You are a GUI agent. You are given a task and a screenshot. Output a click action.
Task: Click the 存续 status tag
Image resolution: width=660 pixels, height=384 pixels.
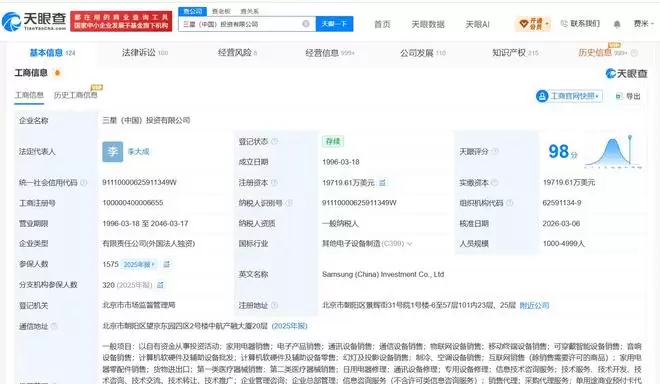(x=333, y=141)
